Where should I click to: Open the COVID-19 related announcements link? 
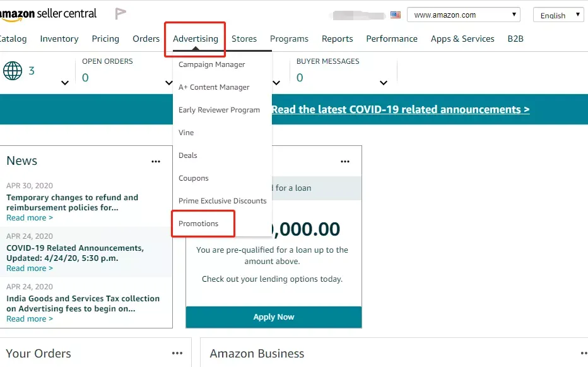click(401, 109)
